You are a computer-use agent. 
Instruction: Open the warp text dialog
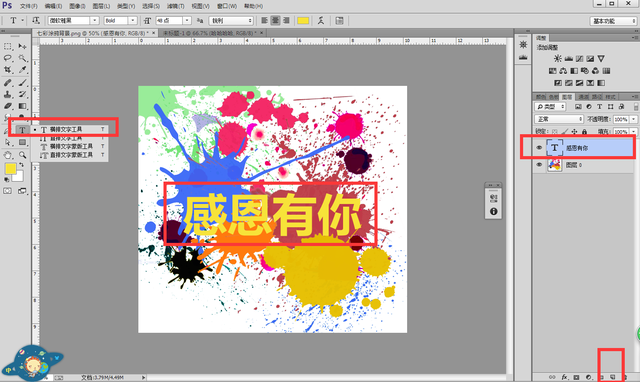321,20
